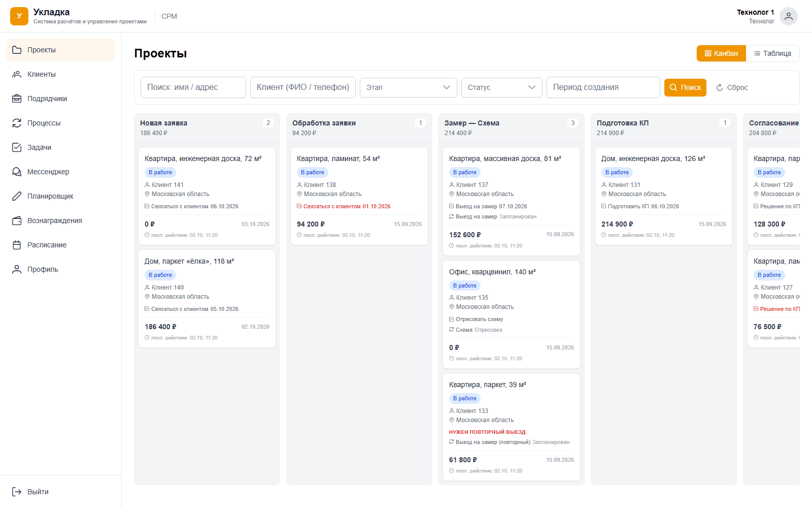This screenshot has width=812, height=508.
Task: Expand the Статус dropdown
Action: click(x=502, y=87)
